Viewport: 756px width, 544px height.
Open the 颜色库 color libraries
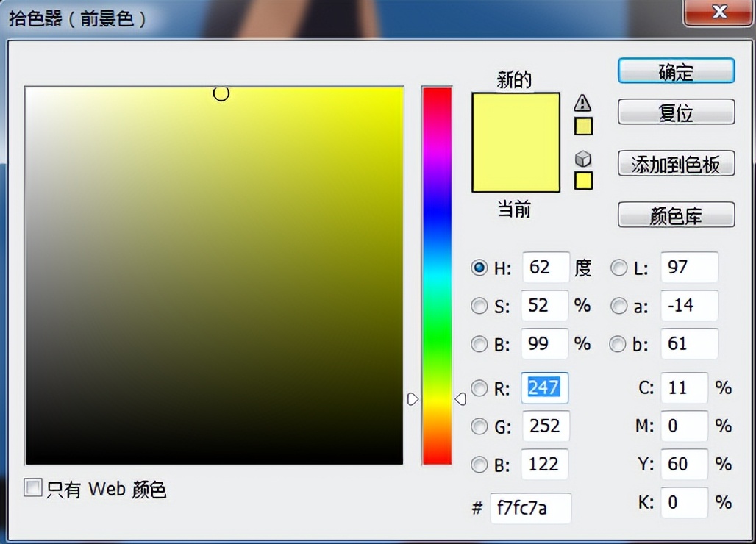[x=676, y=215]
